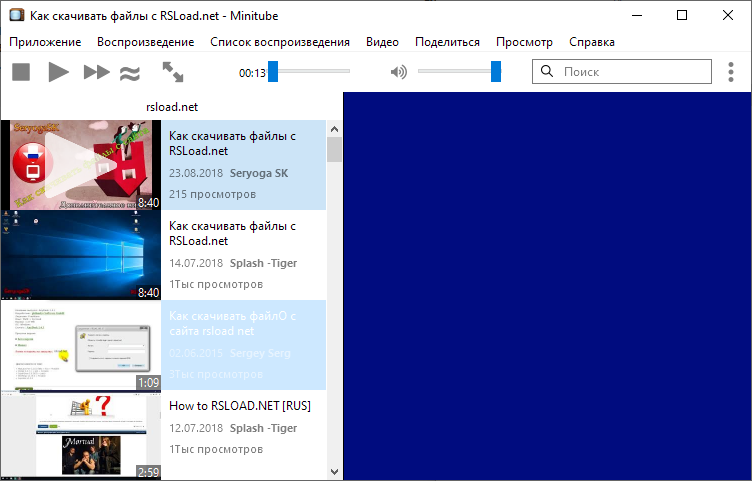752x481 pixels.
Task: Mute audio with the speaker icon
Action: coord(399,72)
